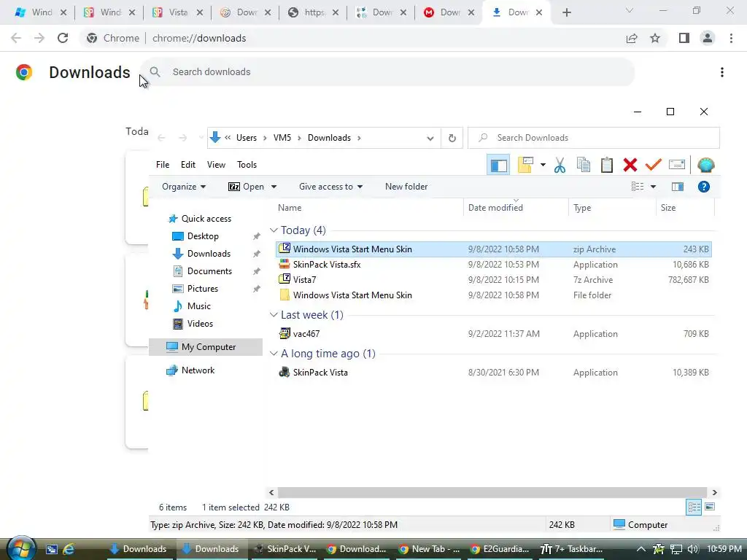Screen dimensions: 747x560
Task: Expand the address bar history dropdown
Action: point(430,138)
